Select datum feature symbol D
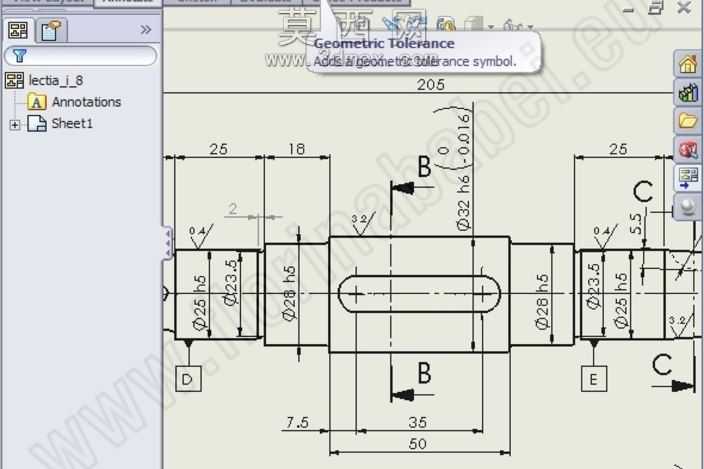The image size is (704, 469). (188, 379)
